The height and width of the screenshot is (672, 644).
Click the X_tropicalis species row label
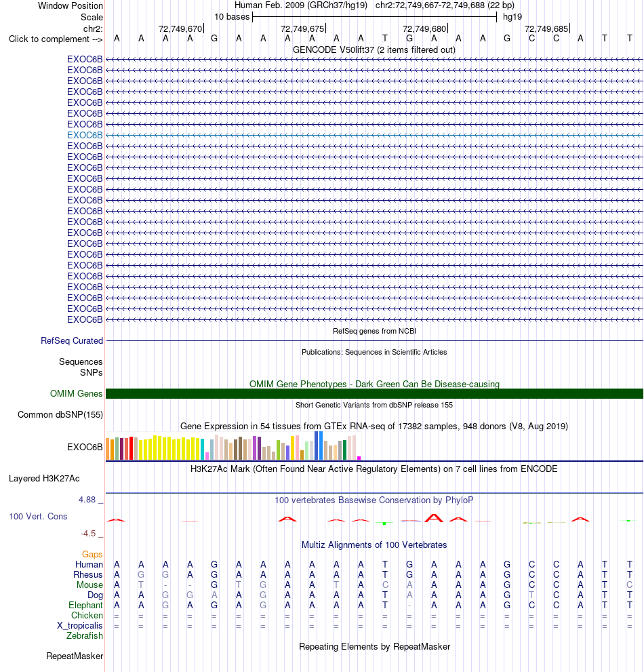pyautogui.click(x=80, y=626)
